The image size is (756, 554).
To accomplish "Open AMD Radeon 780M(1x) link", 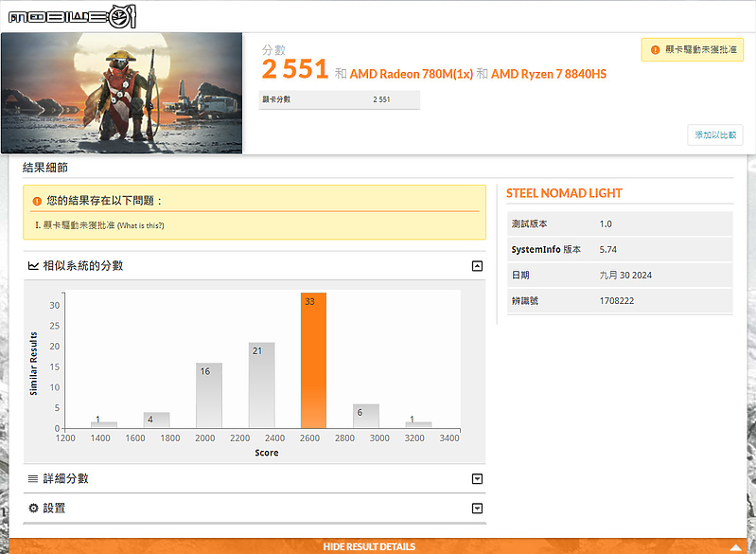I will [412, 74].
